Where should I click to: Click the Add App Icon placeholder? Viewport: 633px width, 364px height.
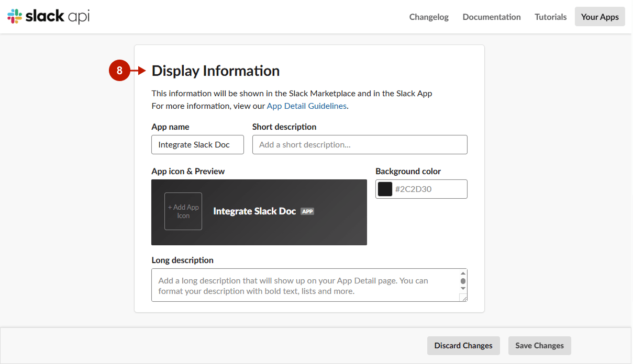183,211
